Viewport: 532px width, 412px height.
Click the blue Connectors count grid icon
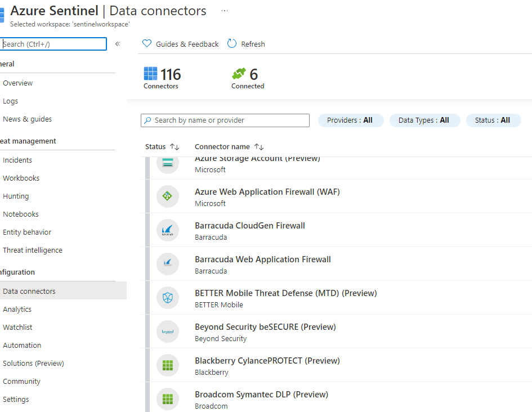click(151, 73)
